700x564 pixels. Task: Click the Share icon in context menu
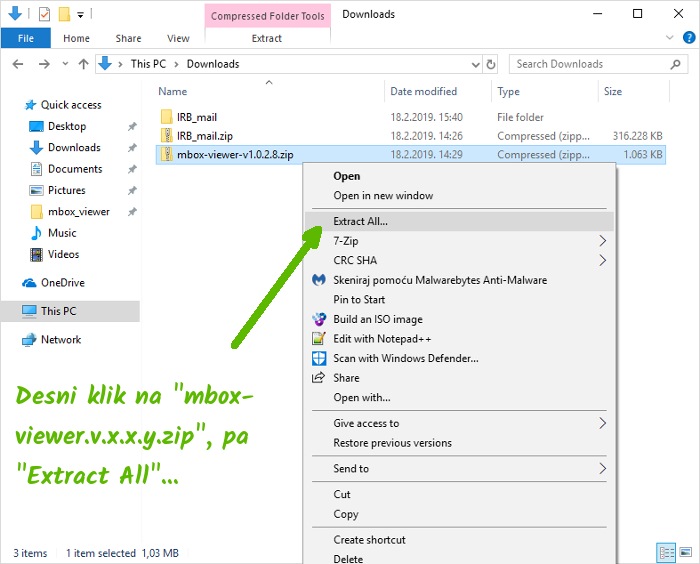(319, 378)
